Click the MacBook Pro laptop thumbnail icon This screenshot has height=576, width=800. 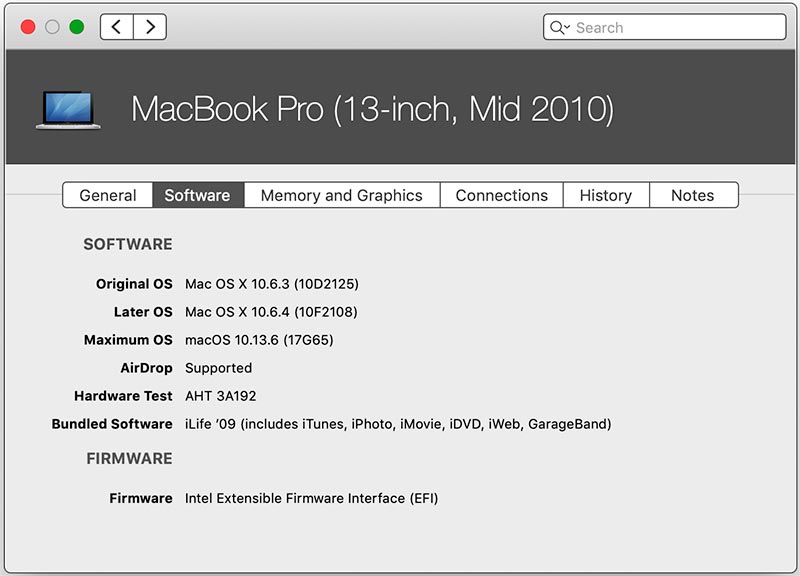(68, 110)
